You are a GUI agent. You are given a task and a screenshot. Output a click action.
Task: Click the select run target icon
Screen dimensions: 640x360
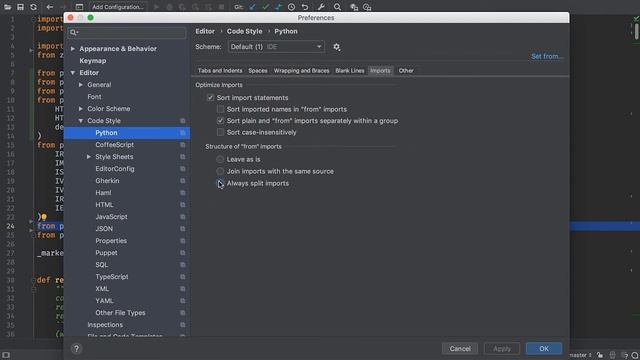pyautogui.click(x=79, y=7)
